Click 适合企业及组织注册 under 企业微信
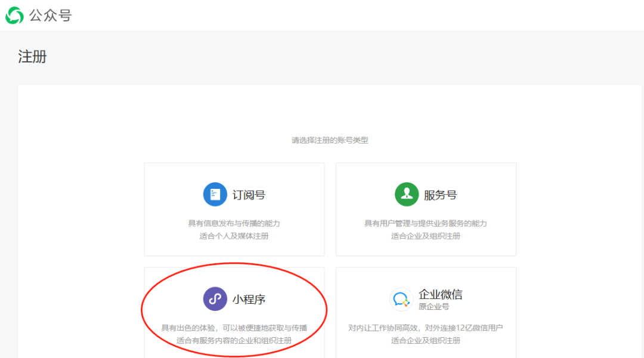The width and height of the screenshot is (644, 358). tap(426, 341)
